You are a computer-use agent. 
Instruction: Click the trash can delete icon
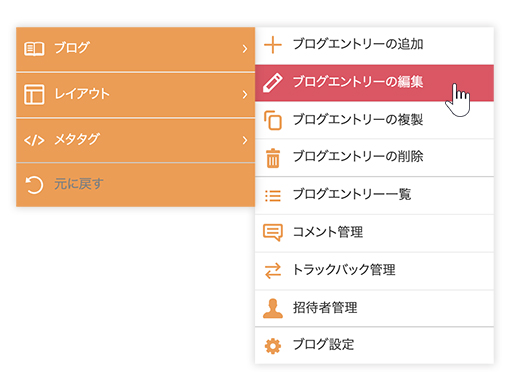coord(273,158)
